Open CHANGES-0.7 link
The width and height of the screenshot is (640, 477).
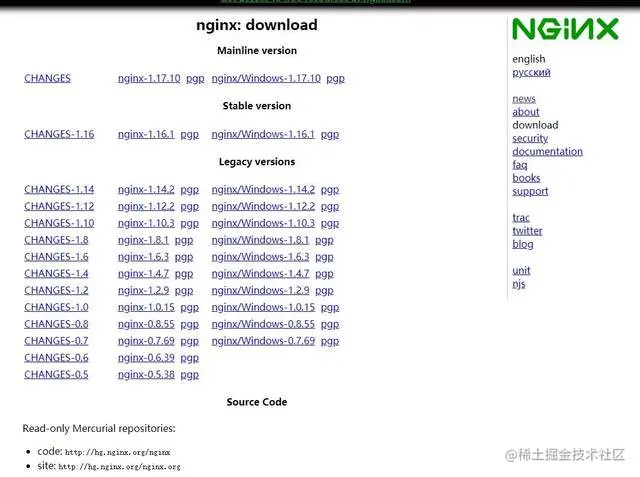(x=56, y=341)
